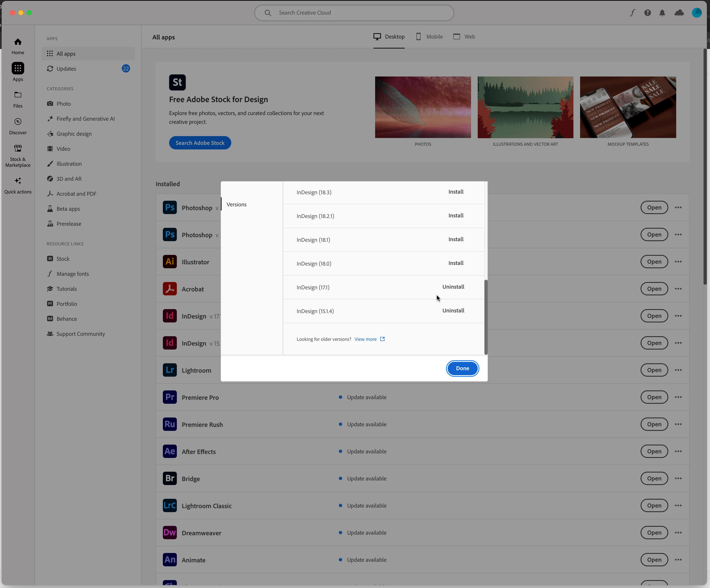Image resolution: width=710 pixels, height=588 pixels.
Task: Expand more options for Animate
Action: tap(678, 560)
